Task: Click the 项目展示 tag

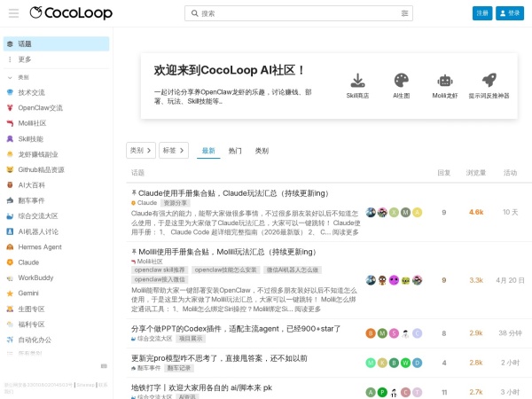Action: click(191, 339)
